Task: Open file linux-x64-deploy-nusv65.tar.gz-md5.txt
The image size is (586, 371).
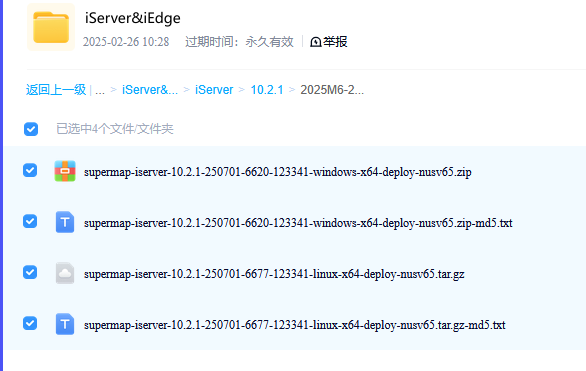Action: (x=294, y=325)
